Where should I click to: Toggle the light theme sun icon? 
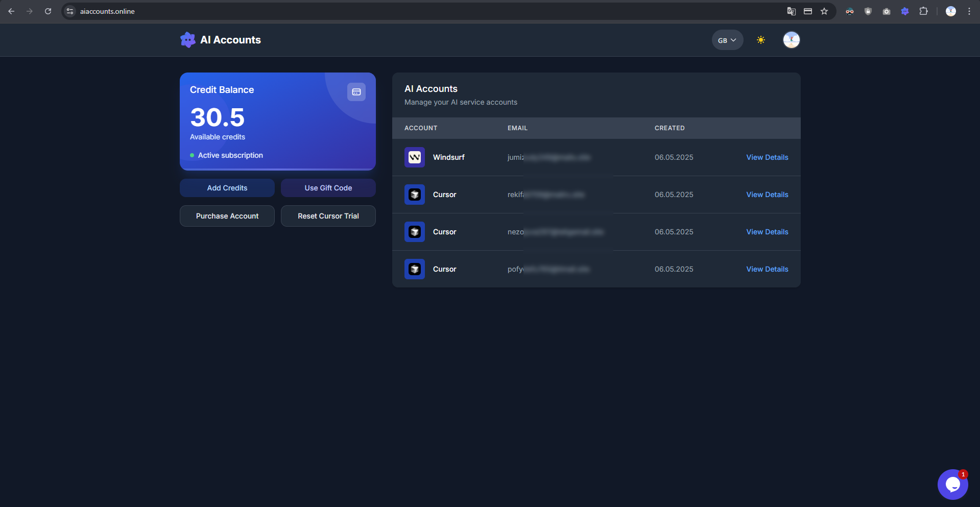point(761,40)
